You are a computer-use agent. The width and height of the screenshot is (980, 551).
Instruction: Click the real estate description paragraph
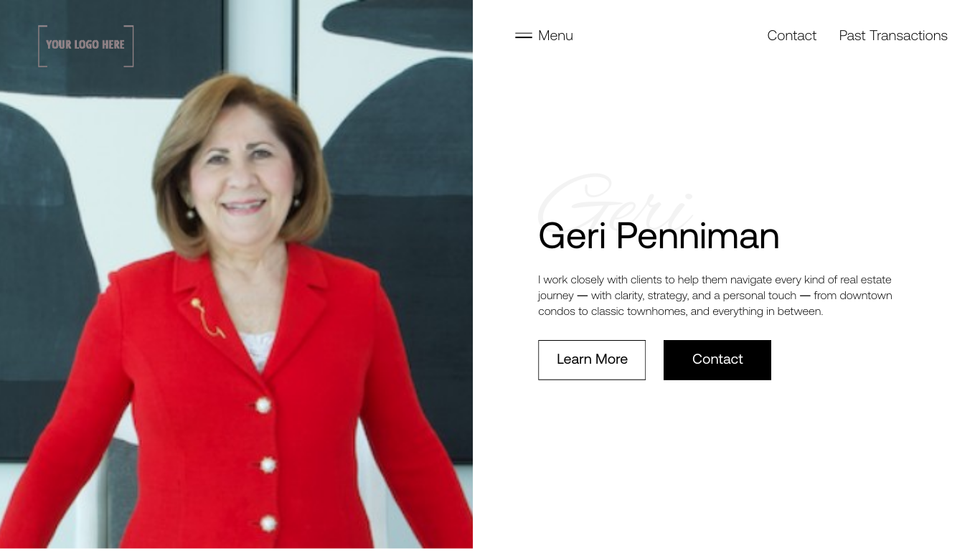coord(715,295)
